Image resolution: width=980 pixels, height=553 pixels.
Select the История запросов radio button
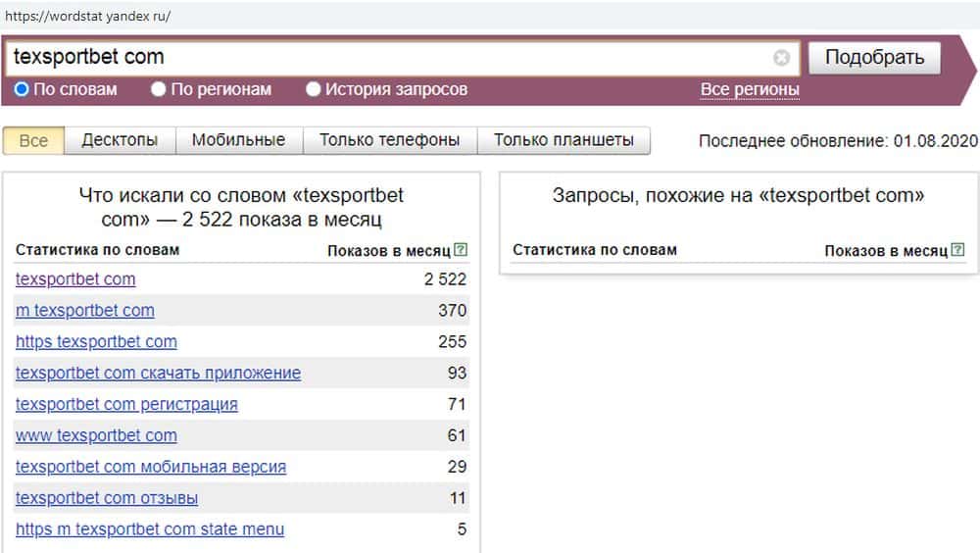(x=314, y=89)
